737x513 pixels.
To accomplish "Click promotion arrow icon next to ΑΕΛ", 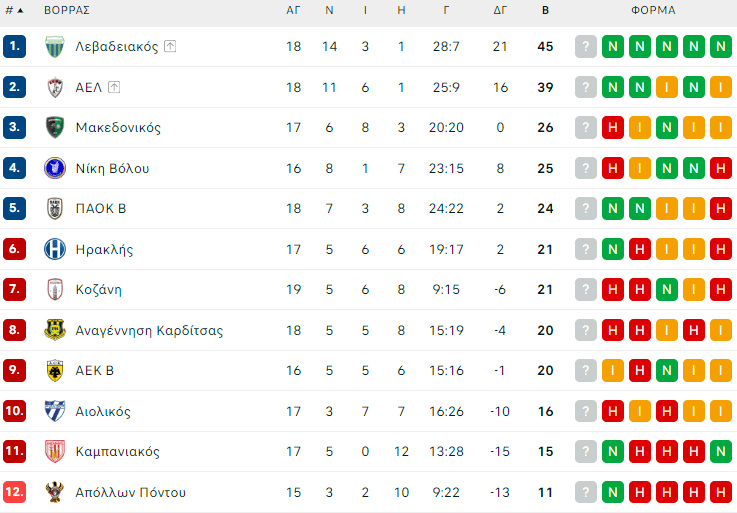I will [x=114, y=87].
